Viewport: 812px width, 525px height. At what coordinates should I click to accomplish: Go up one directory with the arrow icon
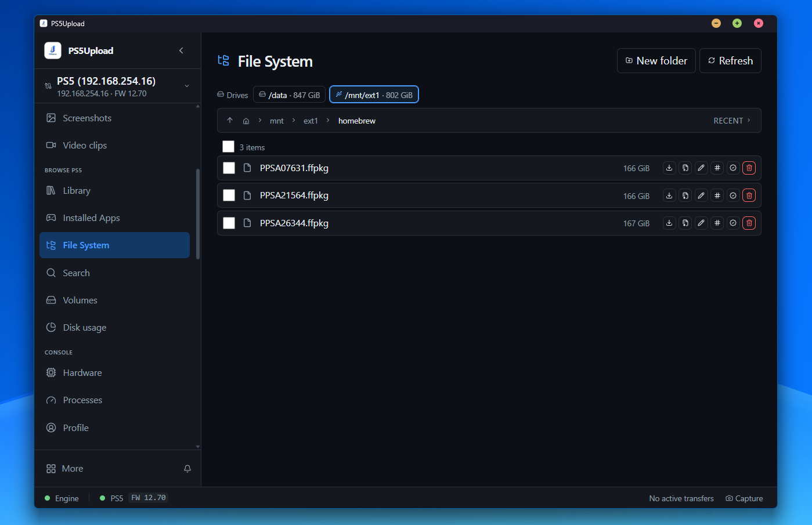tap(230, 121)
